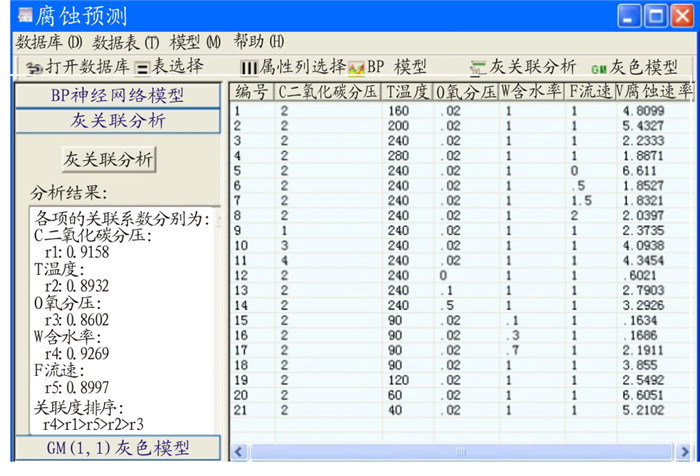700x476 pixels.
Task: Maximize the 腐蚀预测 window
Action: (x=656, y=17)
